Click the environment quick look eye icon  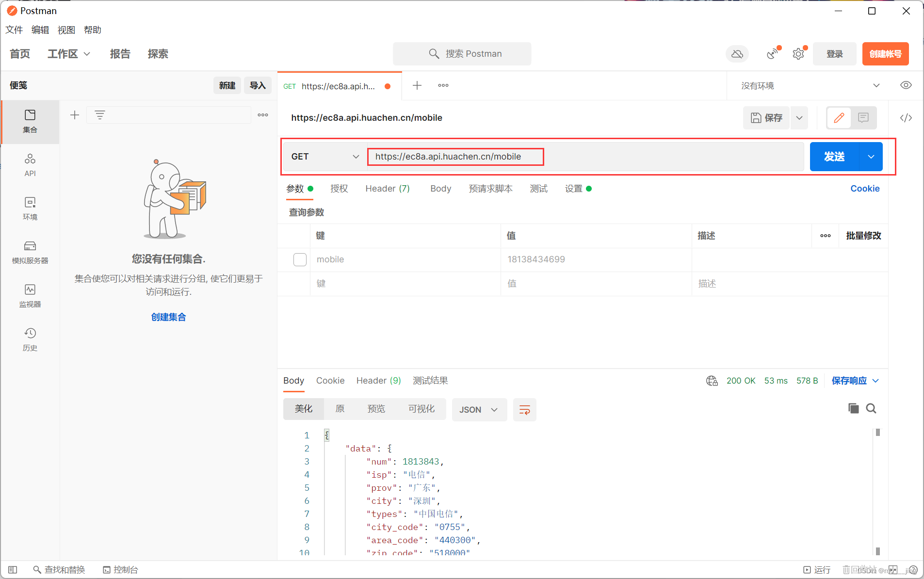(x=906, y=85)
